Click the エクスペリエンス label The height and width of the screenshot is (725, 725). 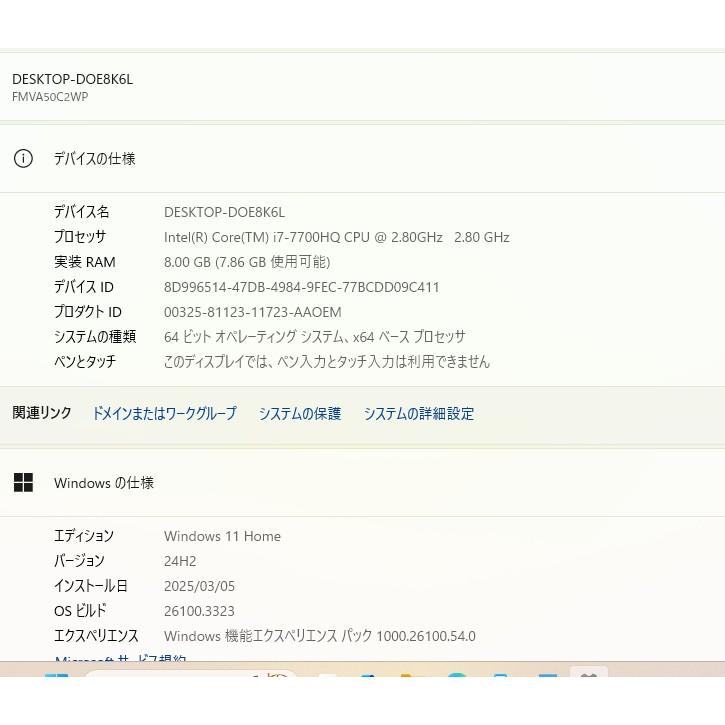point(96,636)
